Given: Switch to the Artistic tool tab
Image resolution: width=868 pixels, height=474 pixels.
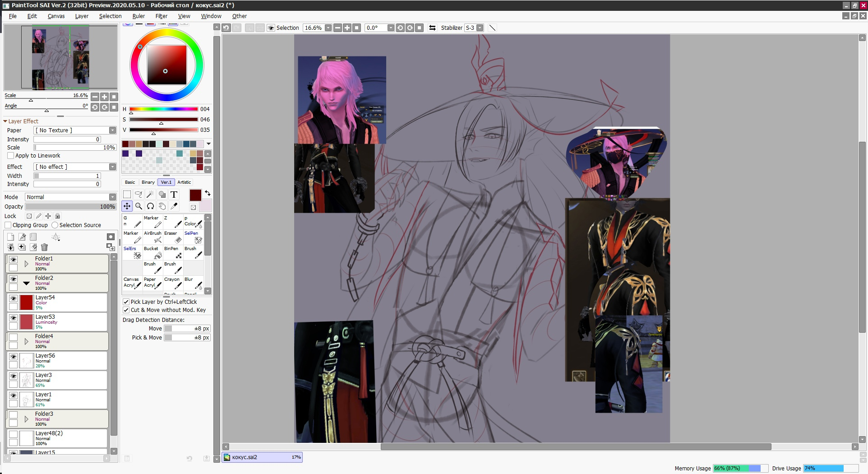Looking at the screenshot, I should (184, 182).
